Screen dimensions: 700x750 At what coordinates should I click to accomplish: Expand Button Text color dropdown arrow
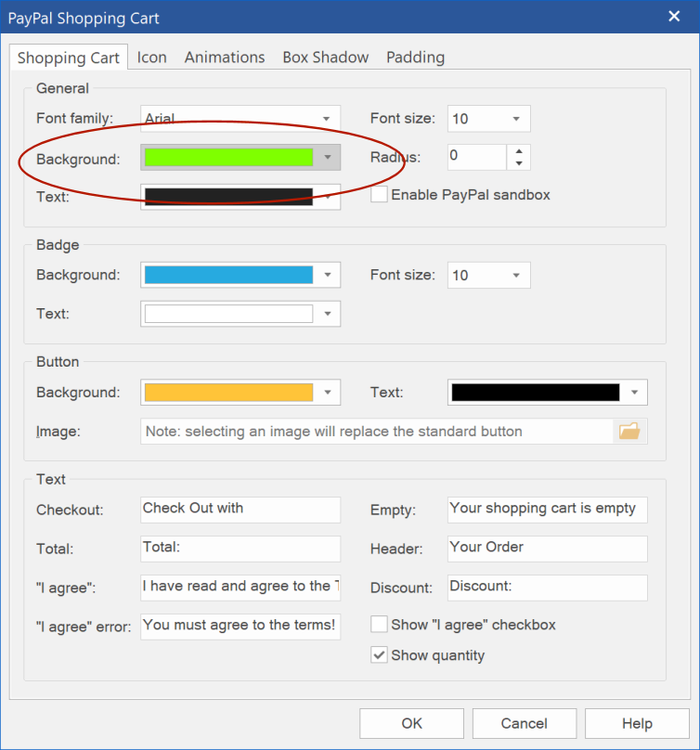pyautogui.click(x=634, y=393)
